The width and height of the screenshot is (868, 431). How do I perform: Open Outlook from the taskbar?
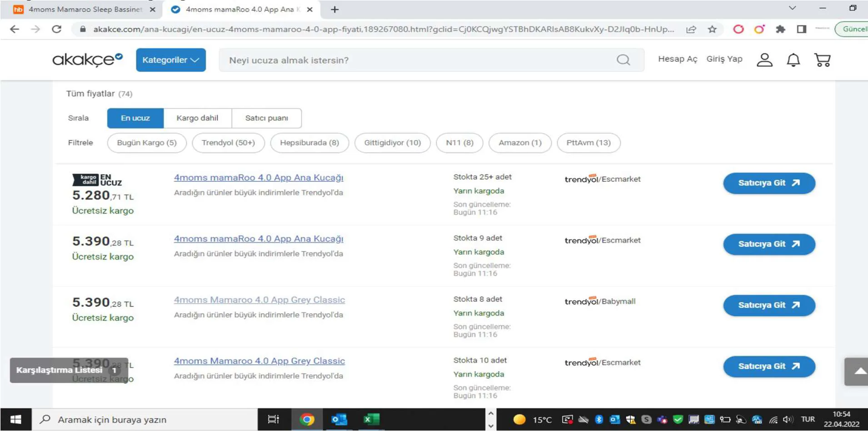[339, 419]
